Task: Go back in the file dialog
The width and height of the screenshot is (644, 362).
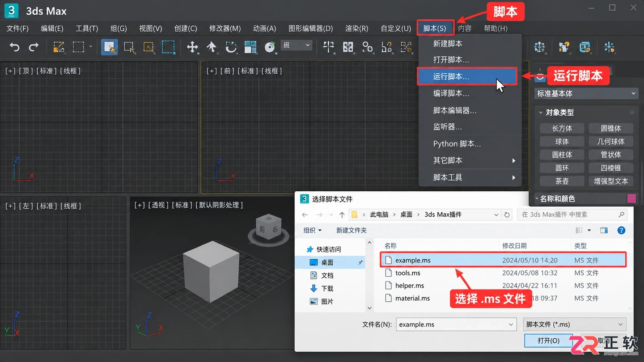Action: tap(305, 215)
